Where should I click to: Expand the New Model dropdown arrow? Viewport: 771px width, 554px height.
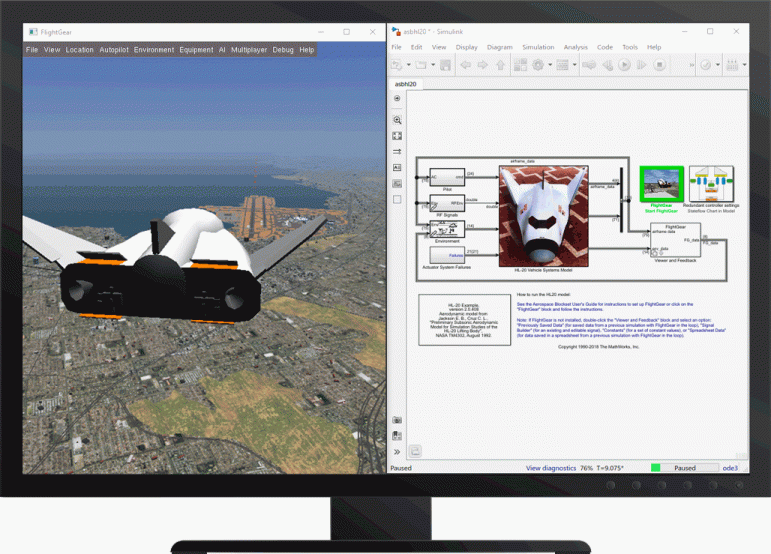408,65
